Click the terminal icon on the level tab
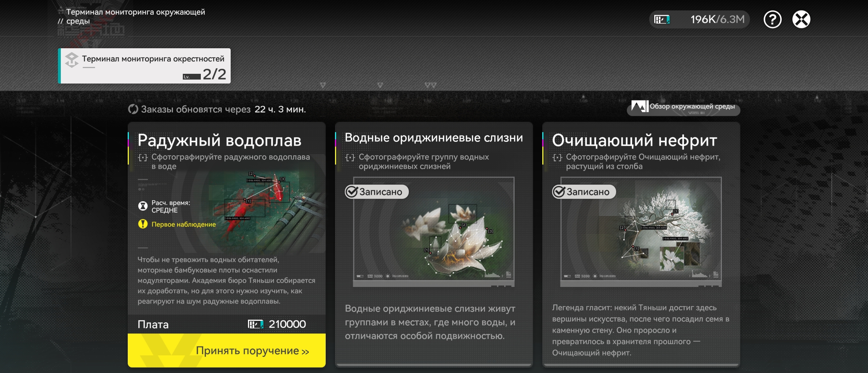This screenshot has height=373, width=868. coord(72,60)
